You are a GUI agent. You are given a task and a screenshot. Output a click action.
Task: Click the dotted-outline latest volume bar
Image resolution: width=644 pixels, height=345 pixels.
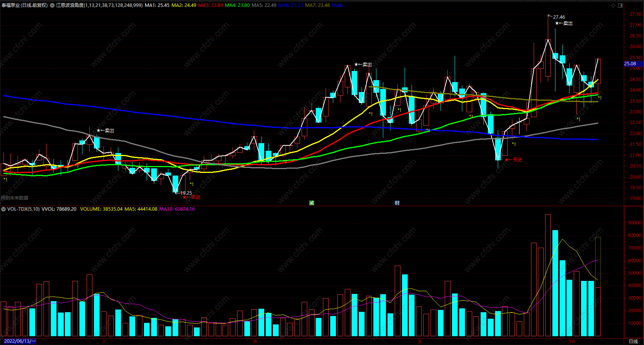pyautogui.click(x=598, y=287)
